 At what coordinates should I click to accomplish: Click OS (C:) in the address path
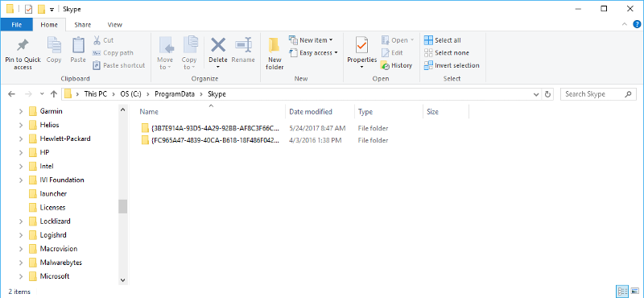[x=130, y=94]
